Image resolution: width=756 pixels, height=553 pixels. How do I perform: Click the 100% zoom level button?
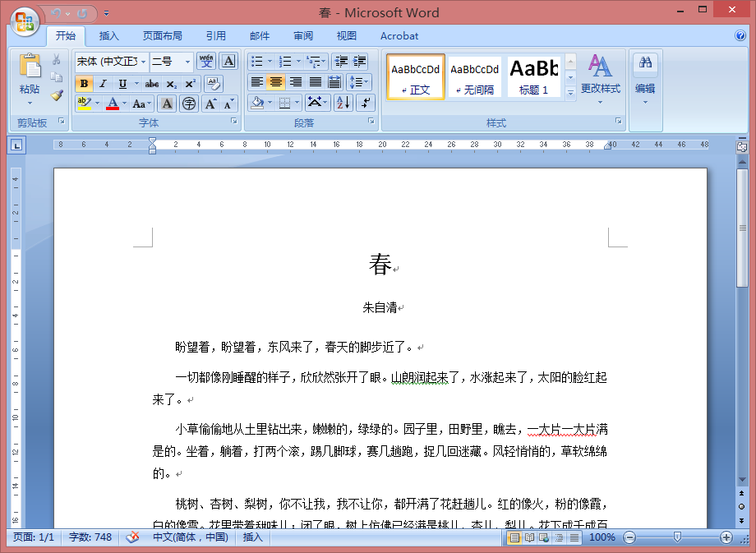click(x=602, y=537)
